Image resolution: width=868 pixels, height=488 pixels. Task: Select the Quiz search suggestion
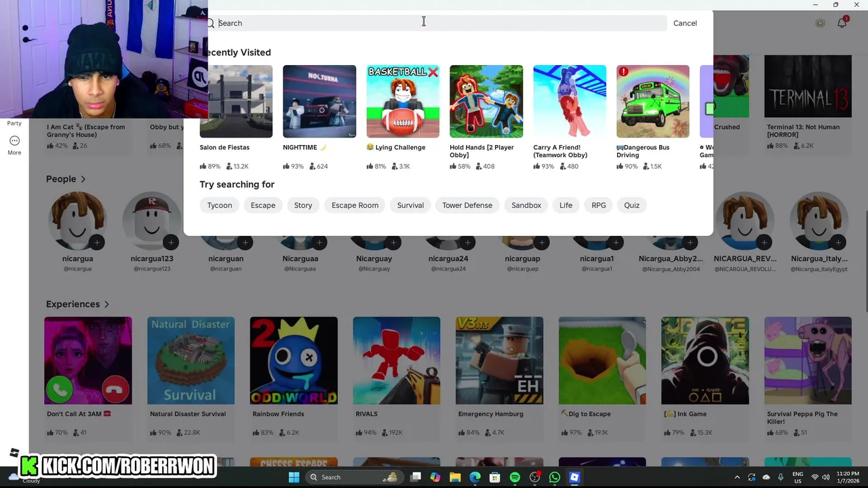pos(632,205)
